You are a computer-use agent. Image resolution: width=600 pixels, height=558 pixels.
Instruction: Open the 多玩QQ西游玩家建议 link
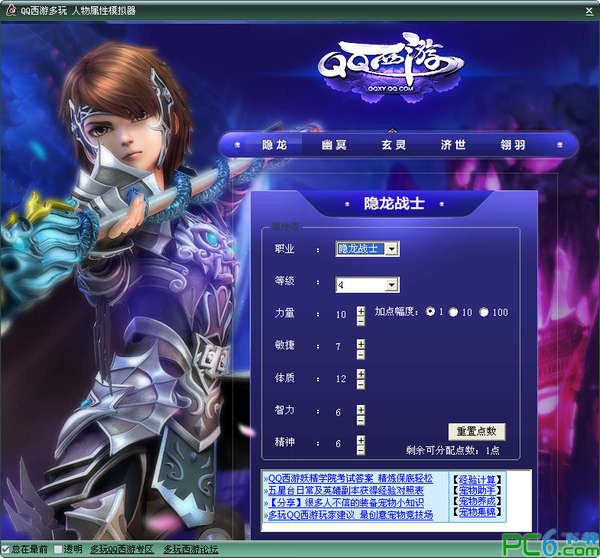coord(350,515)
